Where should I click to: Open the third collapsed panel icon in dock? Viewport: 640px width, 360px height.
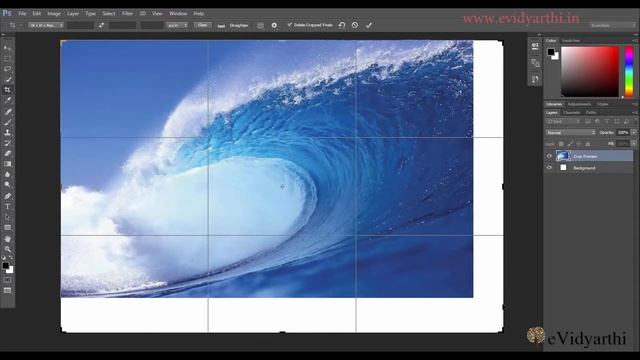535,79
